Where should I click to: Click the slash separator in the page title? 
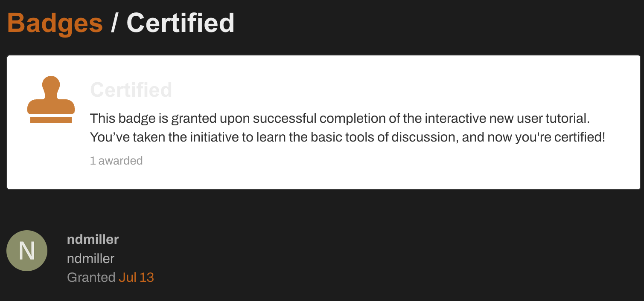[x=114, y=23]
